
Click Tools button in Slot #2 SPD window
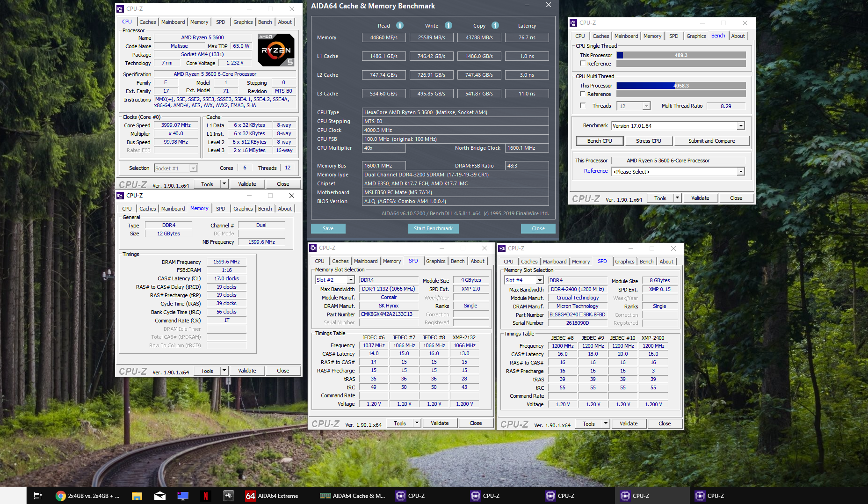coord(400,423)
